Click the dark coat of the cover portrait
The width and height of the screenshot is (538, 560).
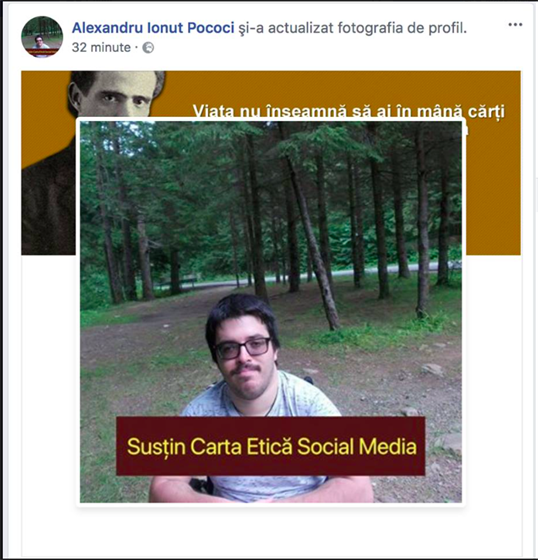(x=48, y=204)
